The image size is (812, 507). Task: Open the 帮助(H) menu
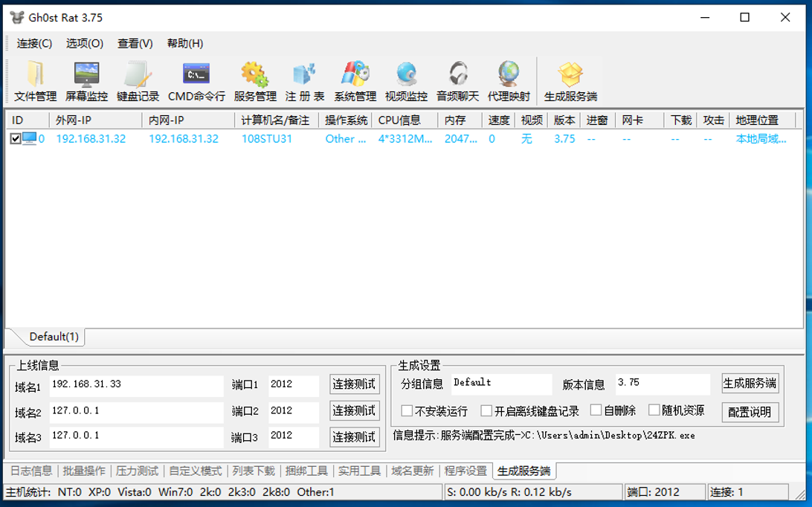pos(185,44)
